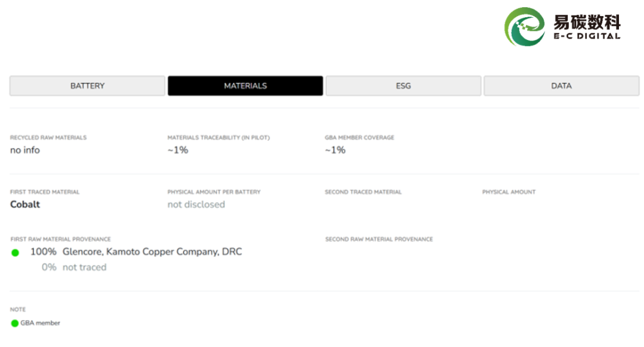
Task: Click the Chinese company name text in logo
Action: tap(587, 23)
